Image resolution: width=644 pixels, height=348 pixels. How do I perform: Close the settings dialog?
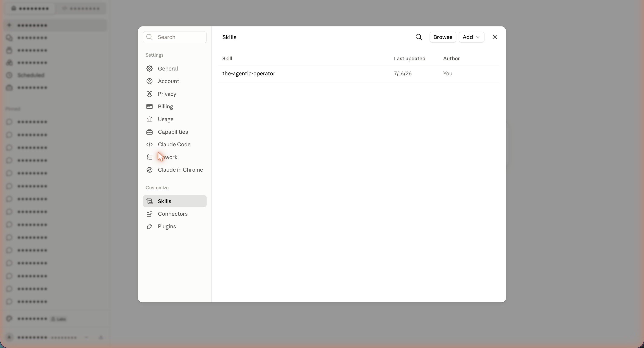(x=495, y=37)
